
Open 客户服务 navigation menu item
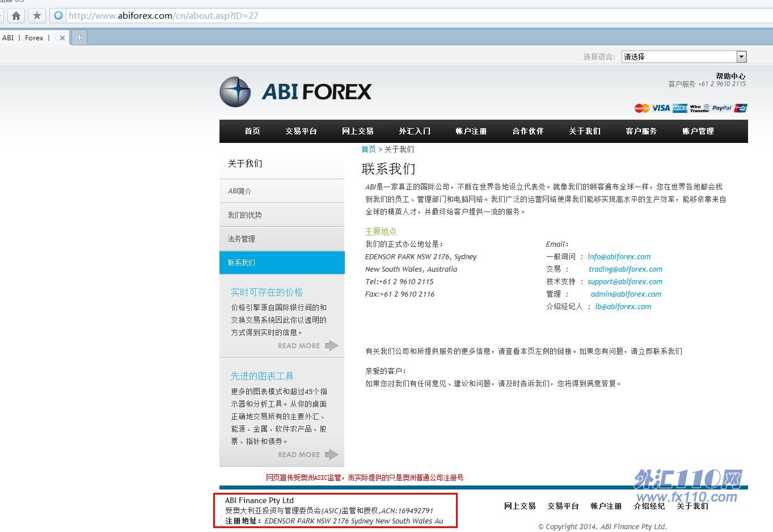(x=641, y=131)
